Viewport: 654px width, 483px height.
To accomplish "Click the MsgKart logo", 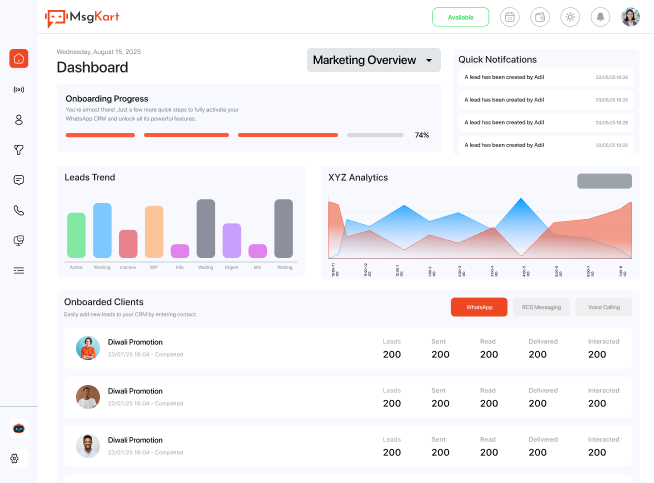I will 82,18.
